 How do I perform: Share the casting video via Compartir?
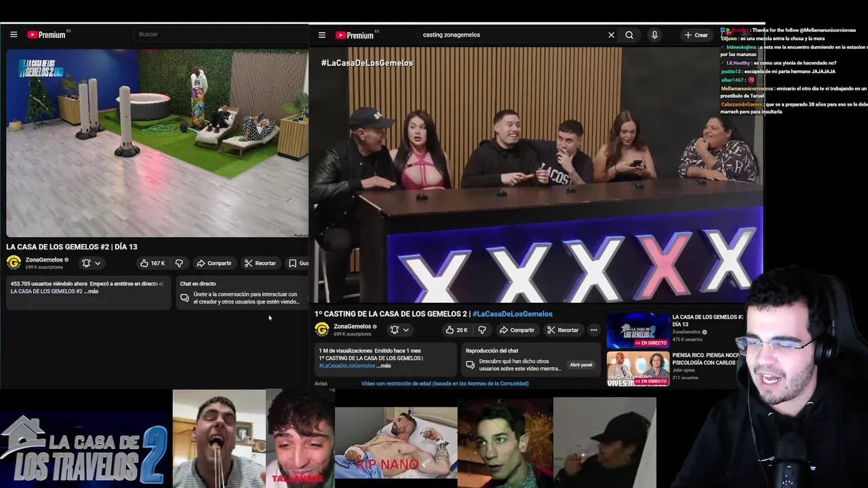pyautogui.click(x=517, y=330)
